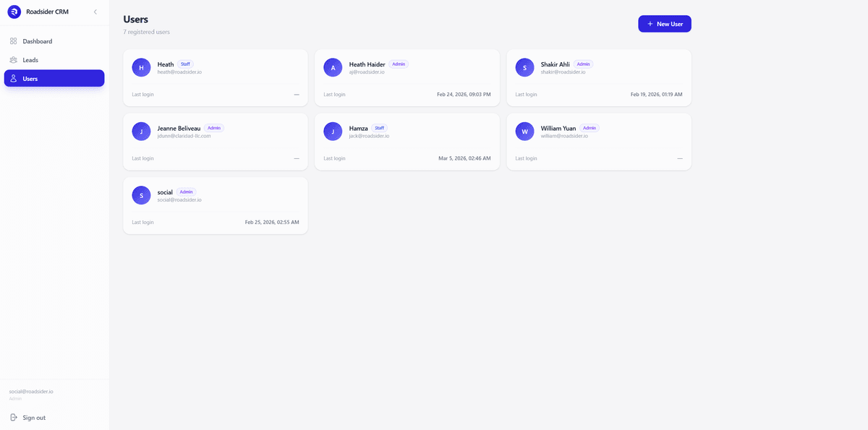Screen dimensions: 868x430
Task: Click the Staff badge next to Heath
Action: (185, 64)
